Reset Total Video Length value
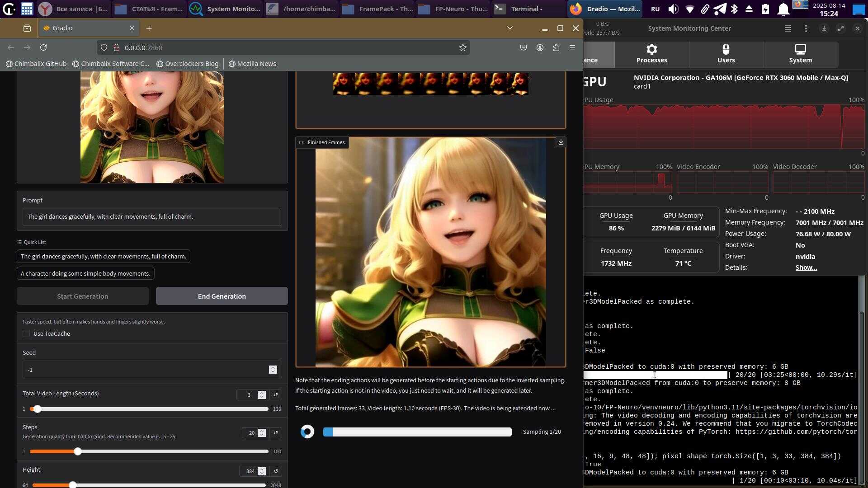Screen dimensions: 868x488 click(276, 395)
